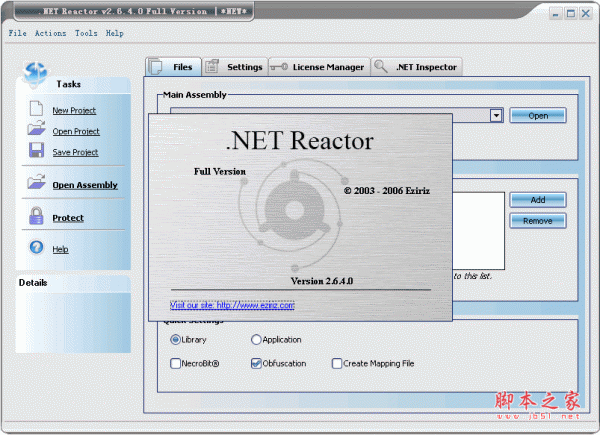Click the Open button for Main Assembly
This screenshot has width=600, height=435.
tap(538, 116)
